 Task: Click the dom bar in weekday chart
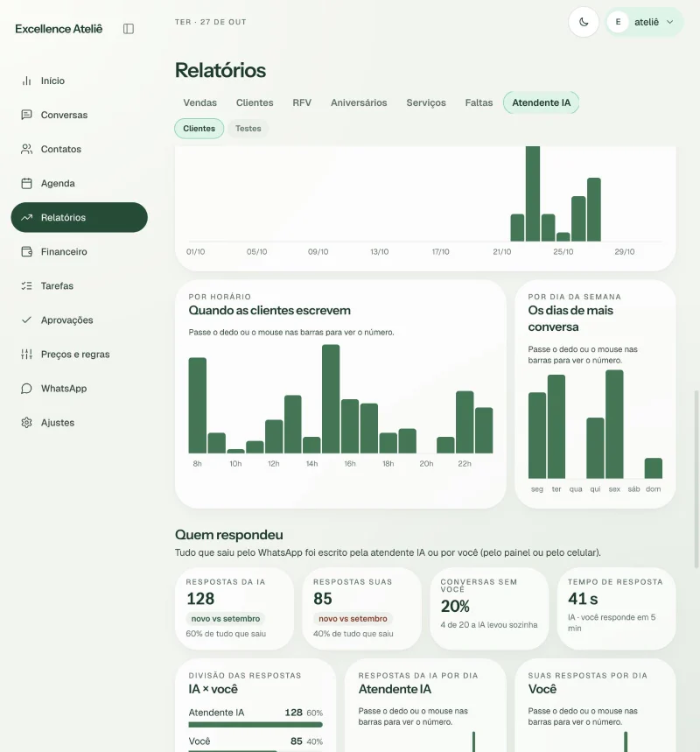click(x=654, y=468)
